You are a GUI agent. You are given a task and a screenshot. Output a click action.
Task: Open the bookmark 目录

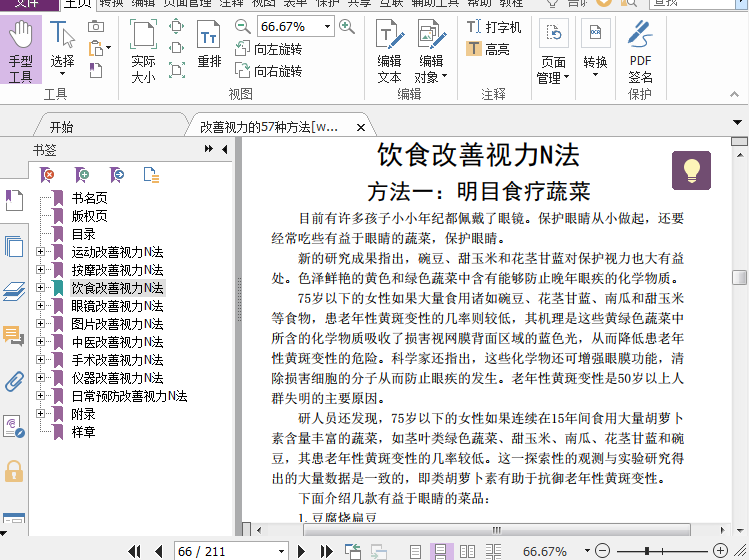(84, 234)
